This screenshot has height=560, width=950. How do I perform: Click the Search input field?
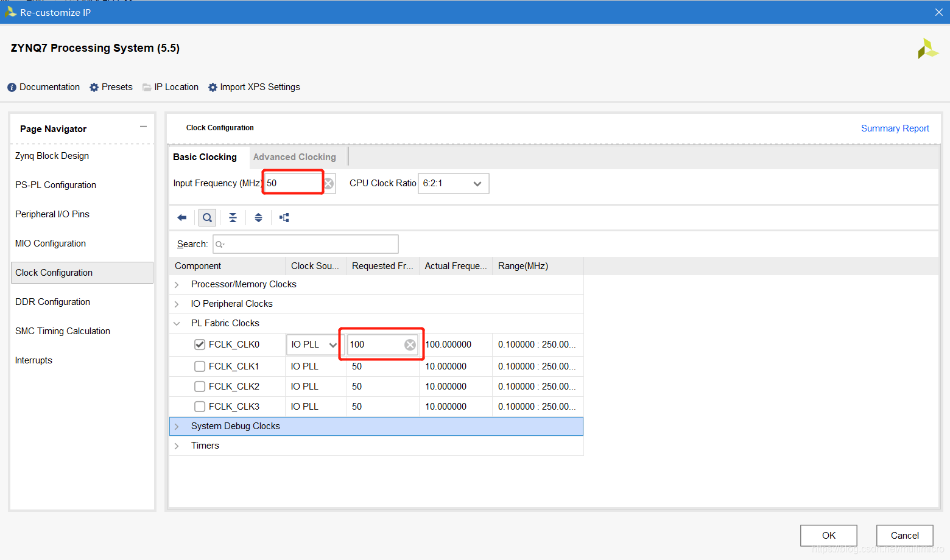click(x=306, y=244)
